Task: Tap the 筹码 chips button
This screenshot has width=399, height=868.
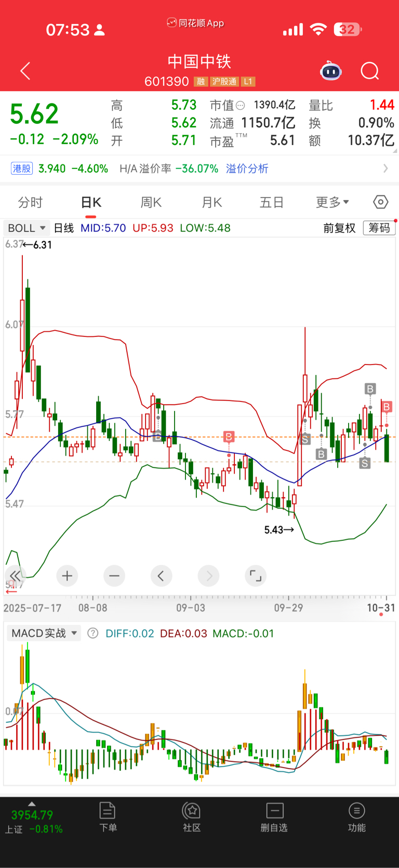Action: pos(379,228)
